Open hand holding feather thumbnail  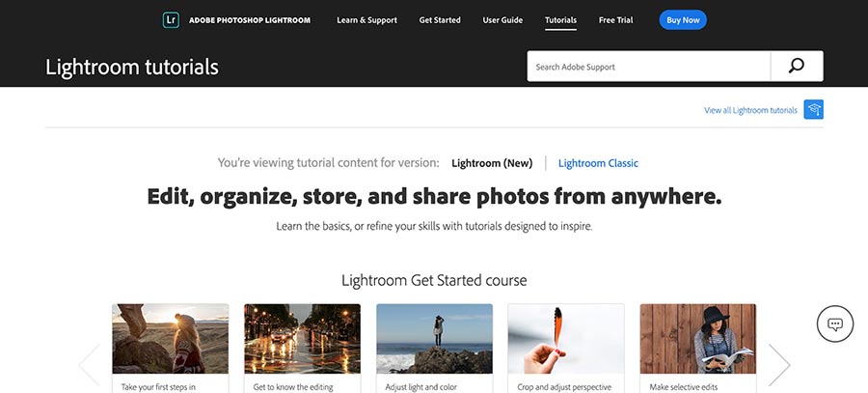566,339
